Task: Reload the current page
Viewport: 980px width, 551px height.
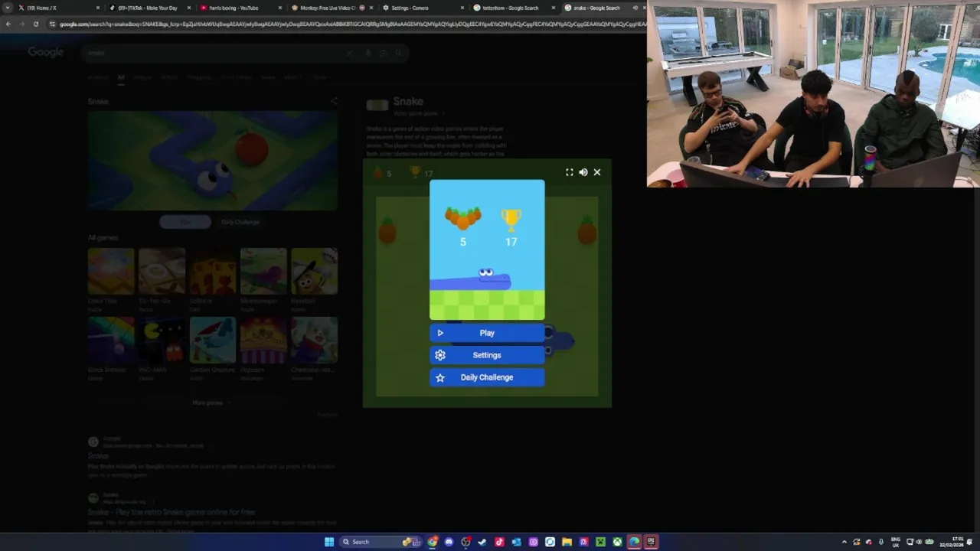Action: click(x=35, y=24)
